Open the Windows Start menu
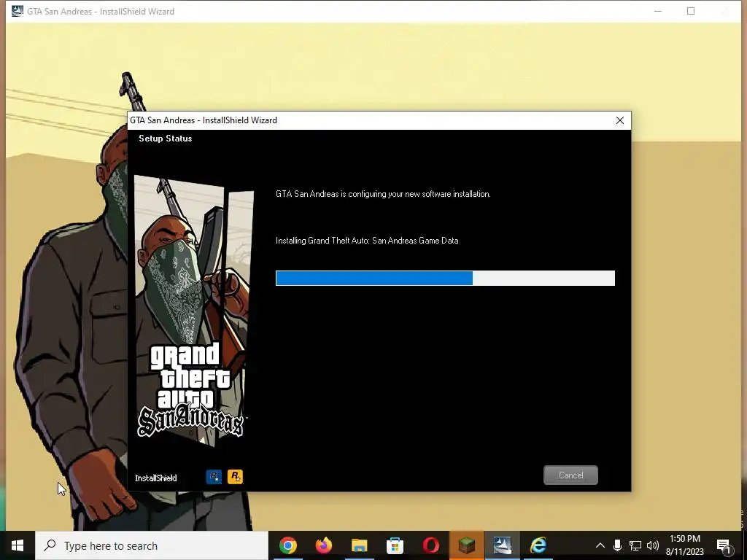747x560 pixels. (18, 545)
